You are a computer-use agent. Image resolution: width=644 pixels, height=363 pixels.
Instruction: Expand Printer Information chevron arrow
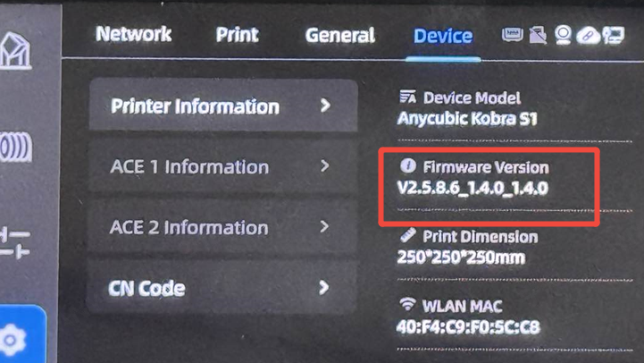pos(325,106)
